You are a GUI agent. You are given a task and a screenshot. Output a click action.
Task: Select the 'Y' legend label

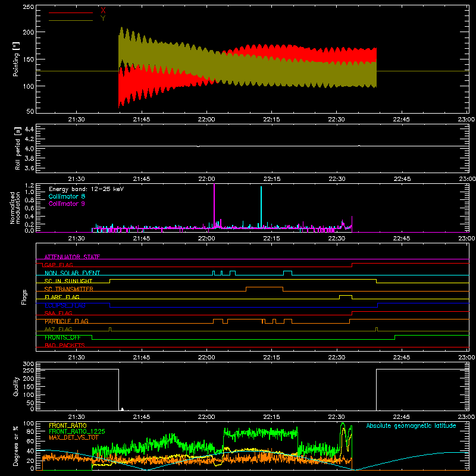point(103,18)
